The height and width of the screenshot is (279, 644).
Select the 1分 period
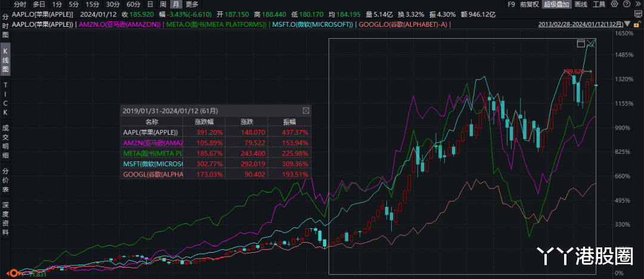[57, 5]
